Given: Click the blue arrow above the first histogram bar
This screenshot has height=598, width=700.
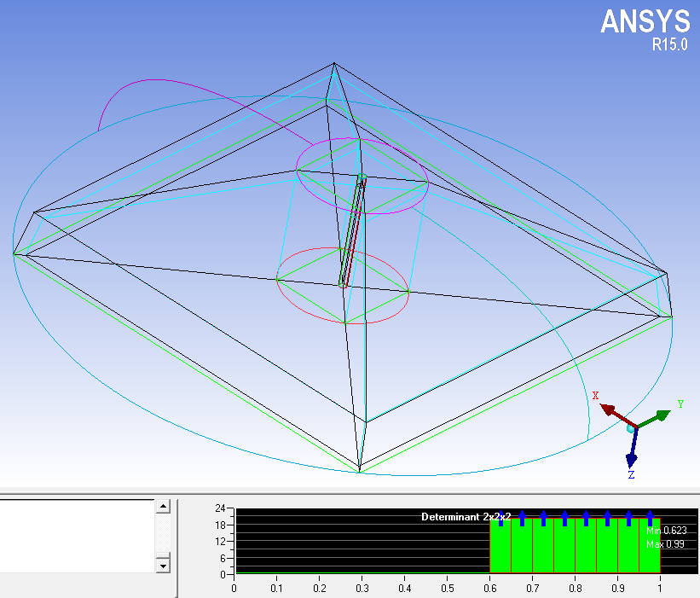Looking at the screenshot, I should (500, 519).
